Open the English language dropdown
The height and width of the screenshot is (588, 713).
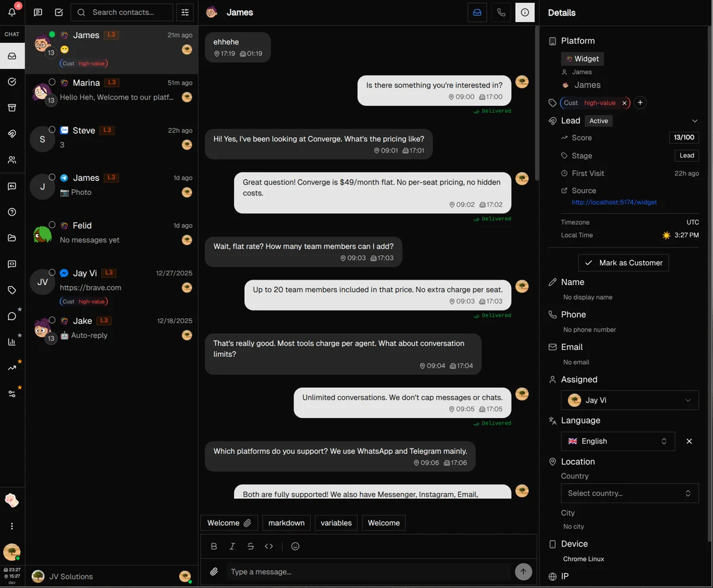pyautogui.click(x=618, y=441)
